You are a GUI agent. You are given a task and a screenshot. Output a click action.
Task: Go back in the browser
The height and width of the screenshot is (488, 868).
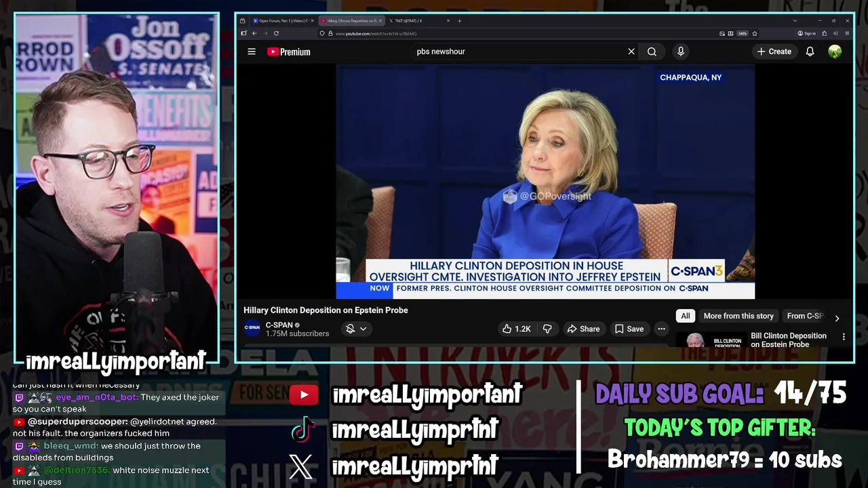coord(254,33)
